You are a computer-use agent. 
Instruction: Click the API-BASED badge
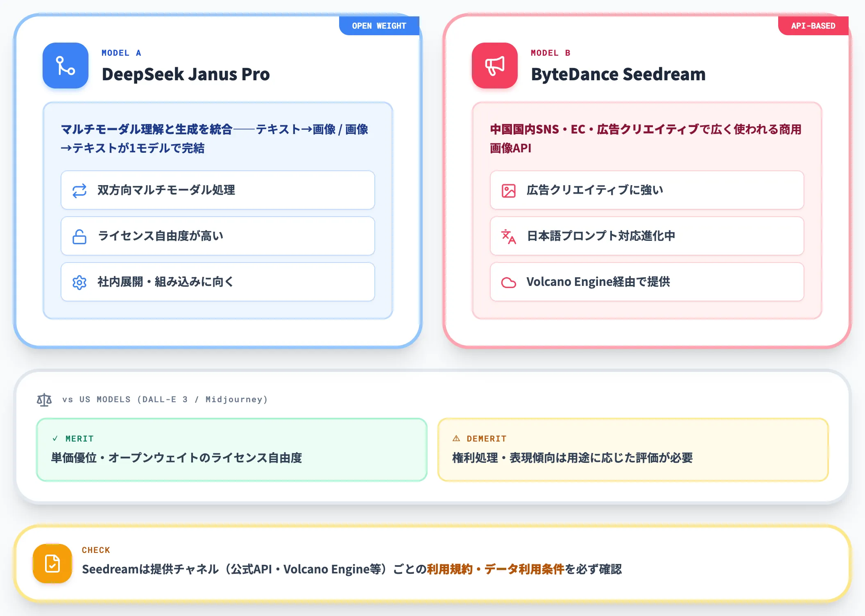click(x=813, y=26)
